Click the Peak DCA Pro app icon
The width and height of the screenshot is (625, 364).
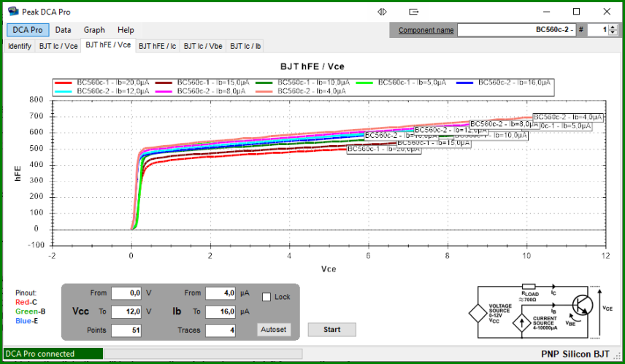click(x=13, y=12)
